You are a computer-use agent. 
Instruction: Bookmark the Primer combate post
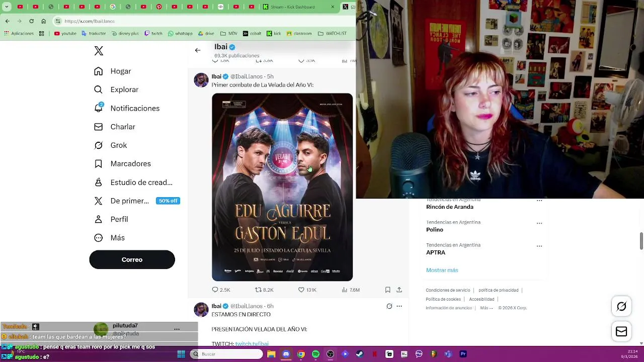tap(387, 290)
